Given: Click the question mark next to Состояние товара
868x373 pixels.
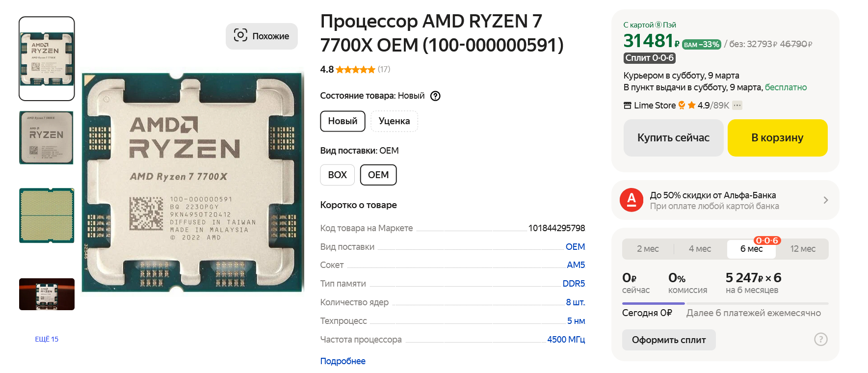Looking at the screenshot, I should [x=435, y=96].
